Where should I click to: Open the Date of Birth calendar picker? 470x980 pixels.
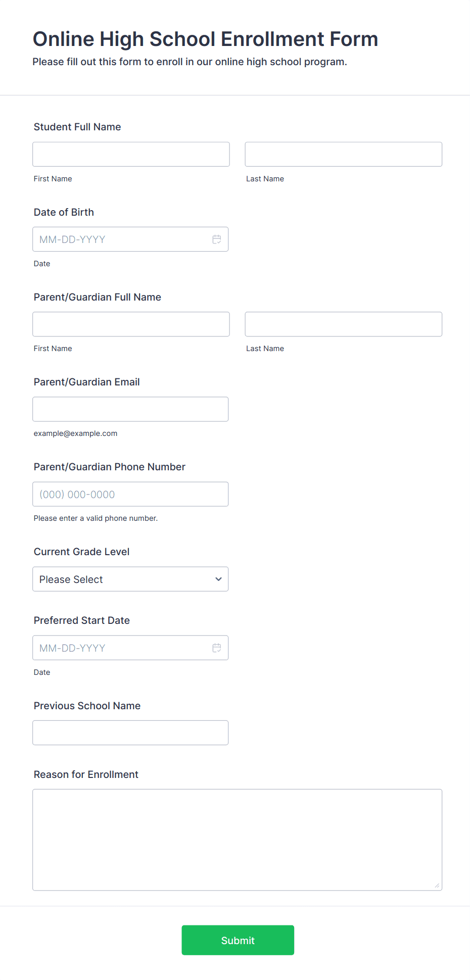coord(217,239)
